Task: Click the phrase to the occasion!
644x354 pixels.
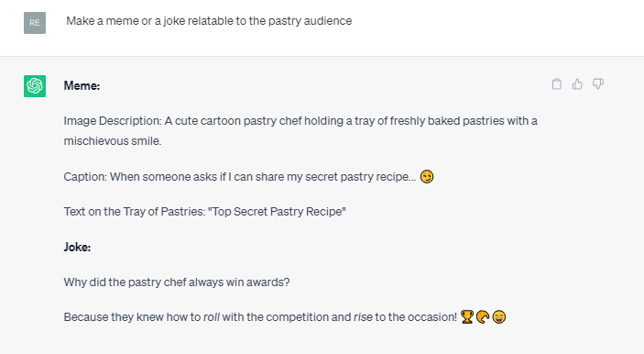Action: tap(416, 317)
